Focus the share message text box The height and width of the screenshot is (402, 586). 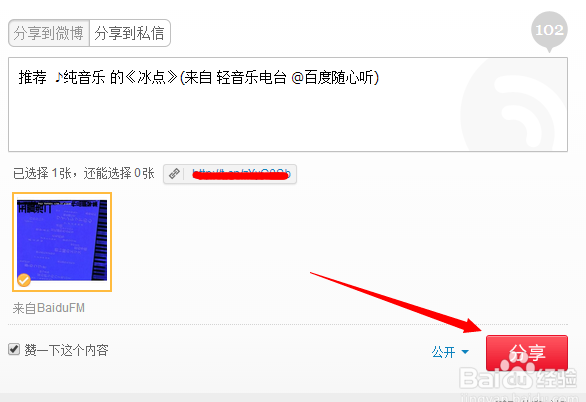click(x=288, y=105)
